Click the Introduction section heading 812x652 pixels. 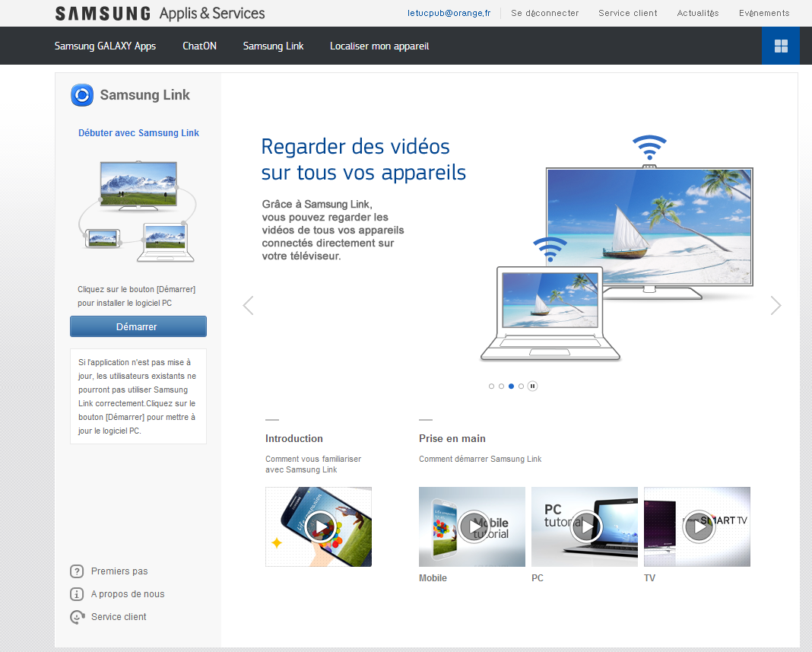click(294, 438)
